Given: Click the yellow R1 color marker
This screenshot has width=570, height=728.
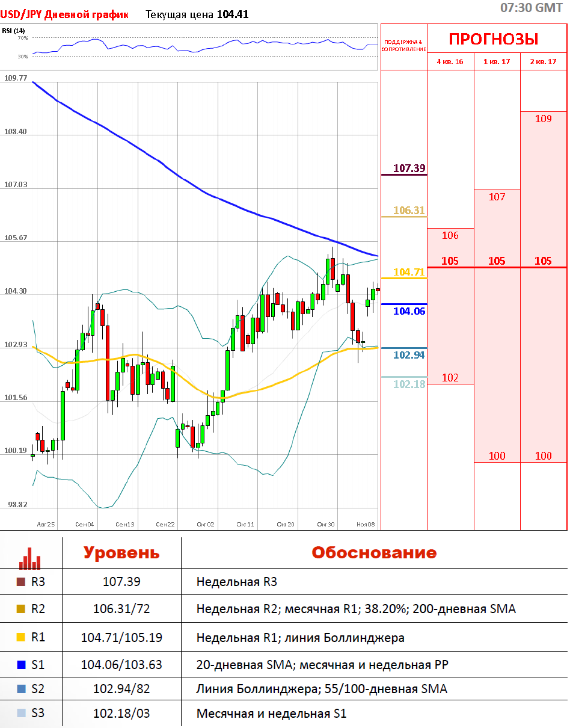Looking at the screenshot, I should click(x=21, y=637).
